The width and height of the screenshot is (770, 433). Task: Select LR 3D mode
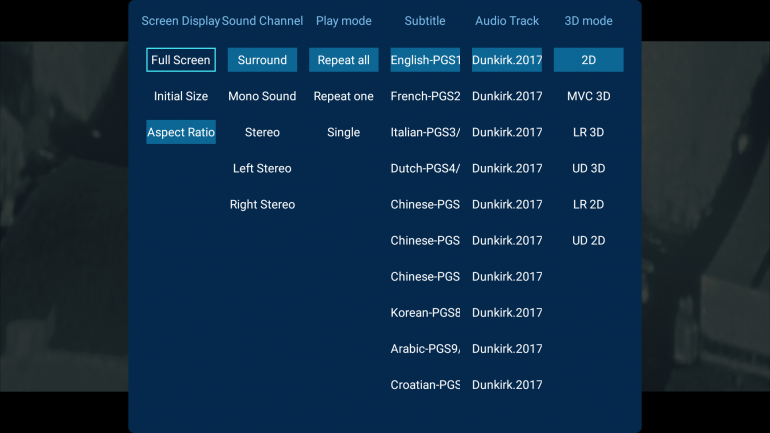(588, 132)
